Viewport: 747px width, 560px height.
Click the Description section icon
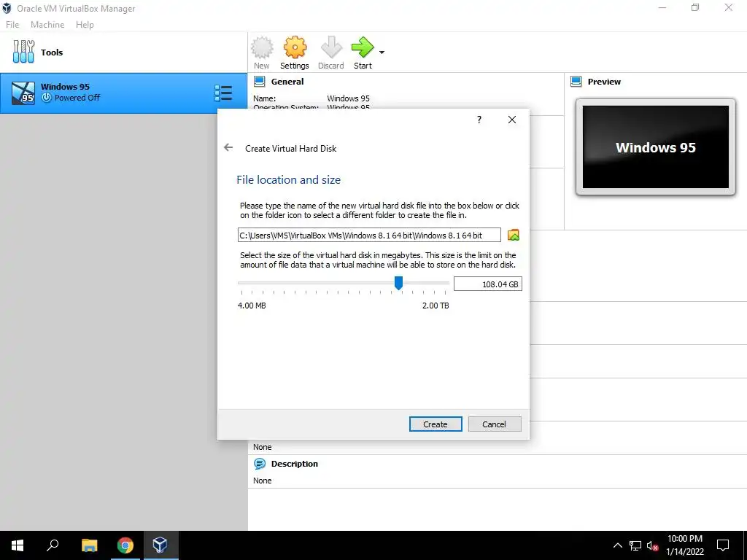pos(259,464)
